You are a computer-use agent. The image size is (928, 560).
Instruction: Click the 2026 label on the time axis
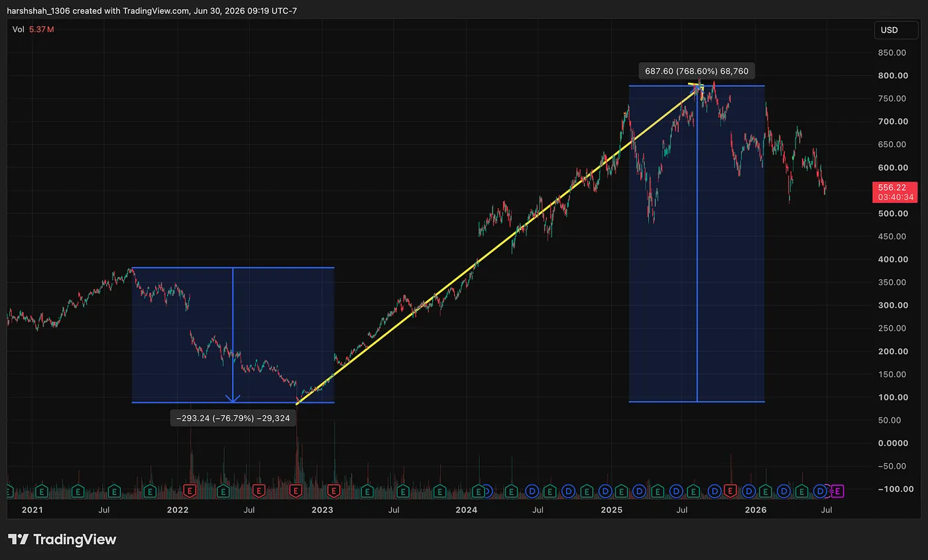tap(756, 510)
